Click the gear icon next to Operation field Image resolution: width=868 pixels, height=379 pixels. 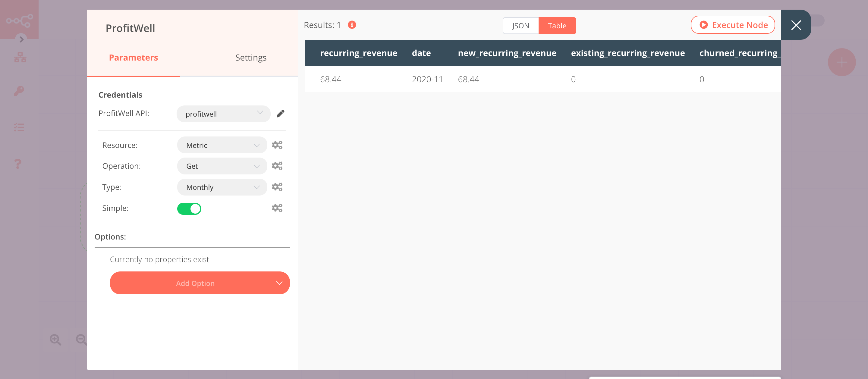coord(276,166)
